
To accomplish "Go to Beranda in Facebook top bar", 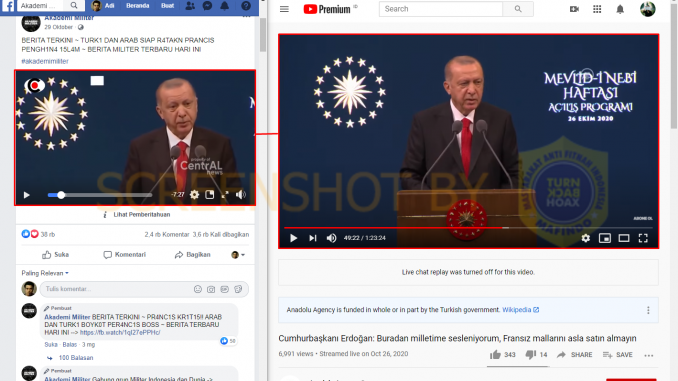I will 138,6.
